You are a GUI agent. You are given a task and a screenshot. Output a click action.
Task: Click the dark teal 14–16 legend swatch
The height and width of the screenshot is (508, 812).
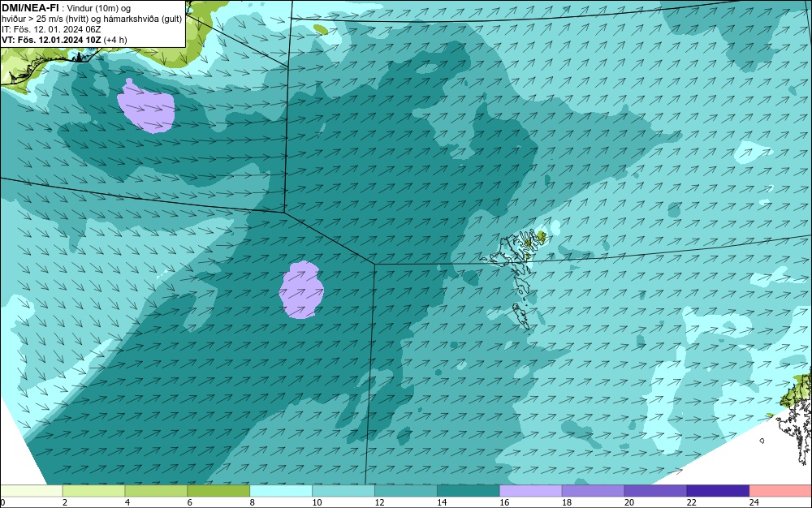pos(469,491)
